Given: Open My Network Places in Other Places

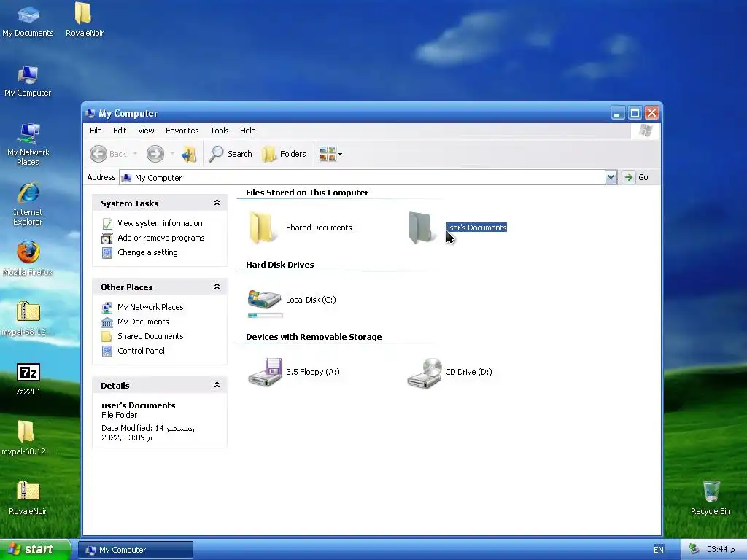Looking at the screenshot, I should click(x=150, y=307).
